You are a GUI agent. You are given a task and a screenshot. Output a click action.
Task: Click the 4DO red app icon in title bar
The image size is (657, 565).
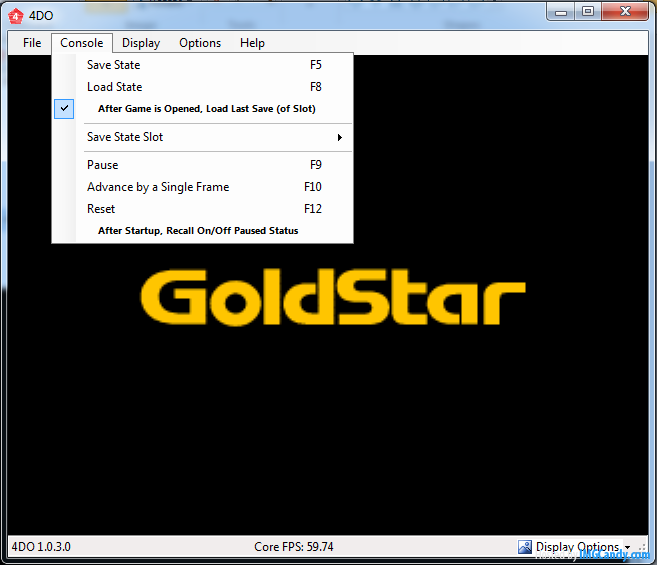(x=16, y=16)
